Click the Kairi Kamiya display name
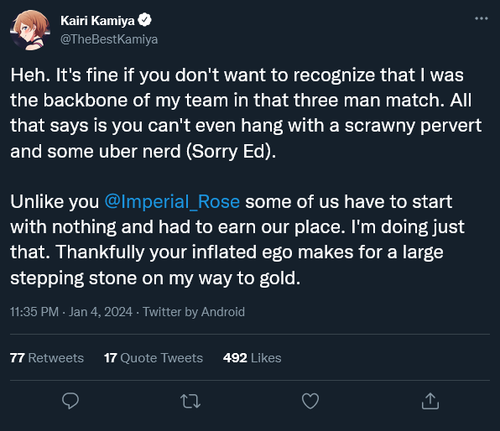 (97, 21)
